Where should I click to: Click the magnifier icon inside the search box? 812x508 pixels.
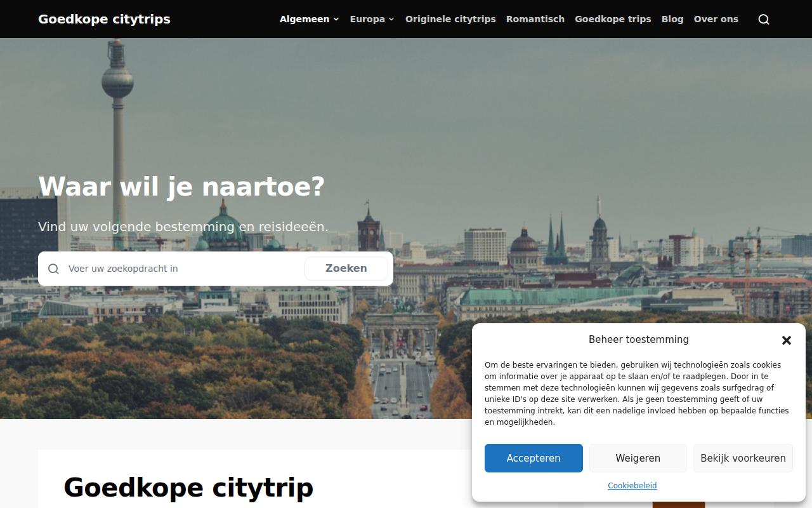[x=53, y=269]
